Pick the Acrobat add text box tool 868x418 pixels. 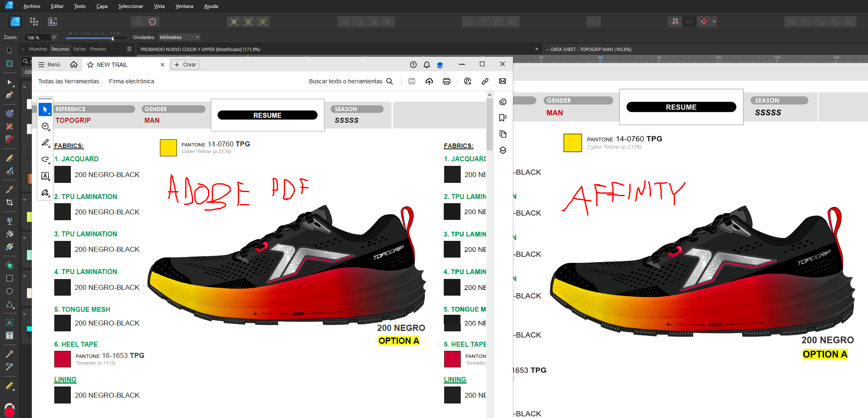(x=45, y=176)
